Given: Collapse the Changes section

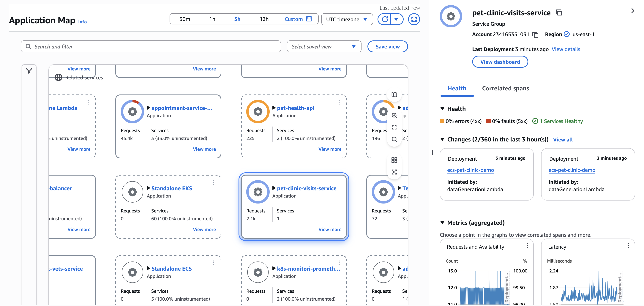Looking at the screenshot, I should click(443, 139).
